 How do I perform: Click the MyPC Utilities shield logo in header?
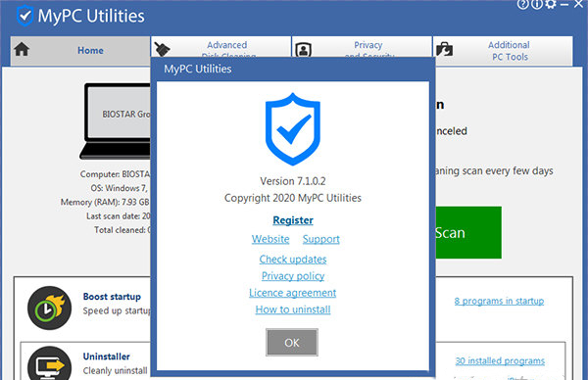pos(25,16)
